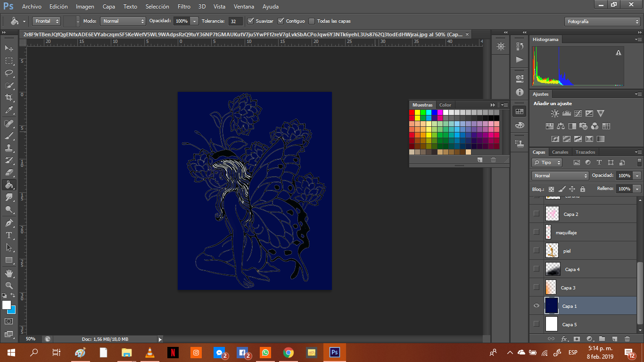Add a Brightness/Contrast adjustment
644x362 pixels.
(x=555, y=114)
